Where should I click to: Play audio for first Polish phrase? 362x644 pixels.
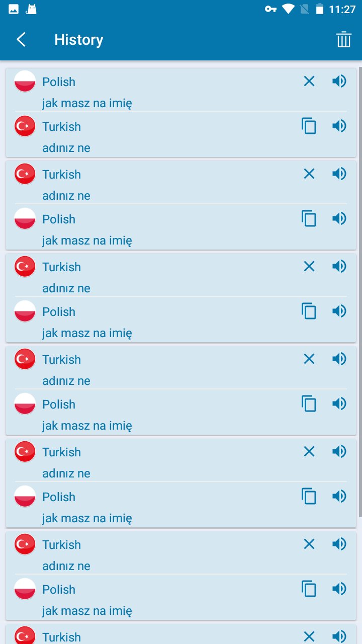pyautogui.click(x=339, y=81)
